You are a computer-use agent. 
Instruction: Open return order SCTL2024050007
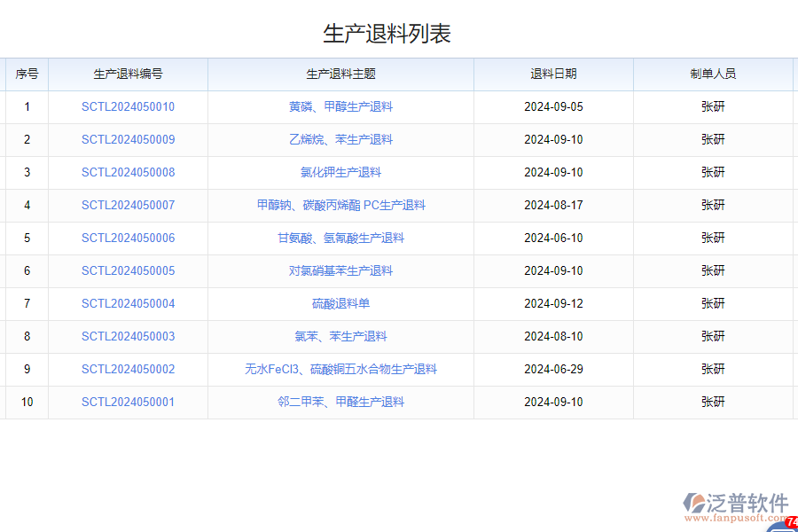click(129, 205)
